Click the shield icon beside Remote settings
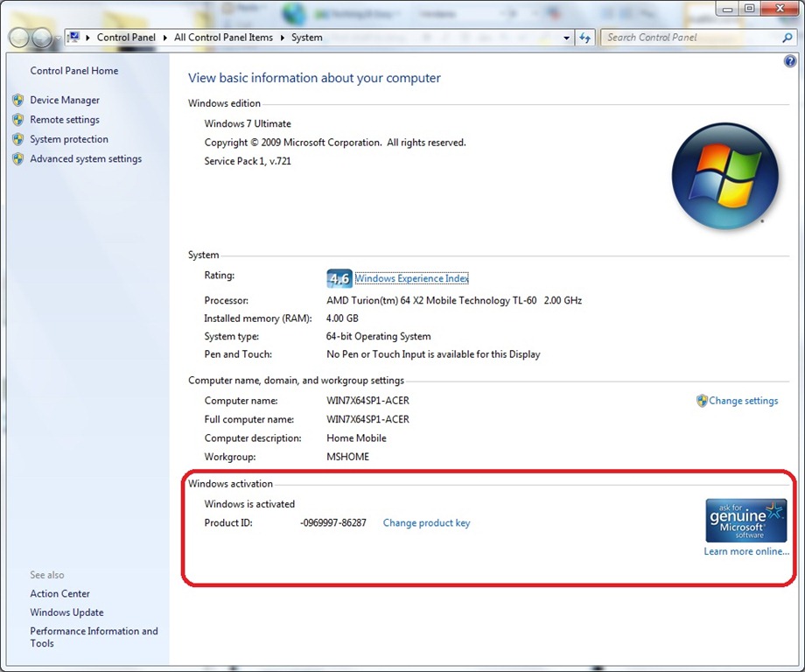 pyautogui.click(x=18, y=120)
